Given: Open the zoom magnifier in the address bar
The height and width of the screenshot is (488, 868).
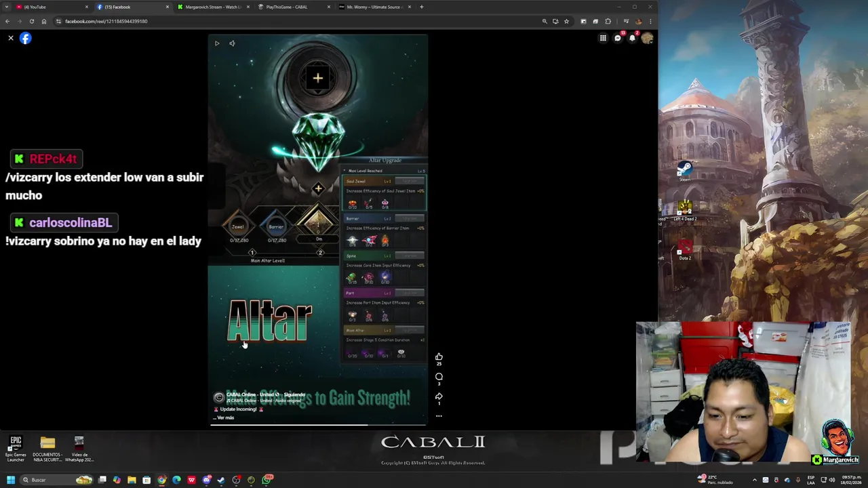Looking at the screenshot, I should click(544, 21).
